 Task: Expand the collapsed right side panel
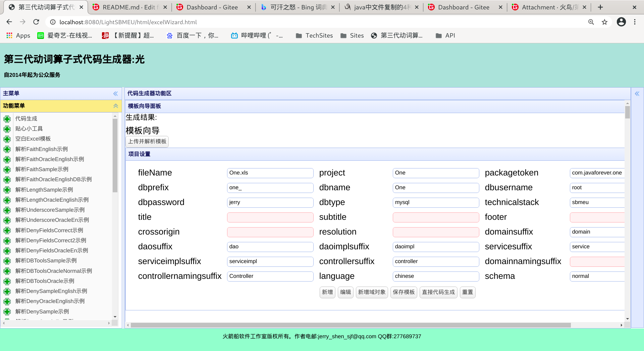[x=637, y=94]
